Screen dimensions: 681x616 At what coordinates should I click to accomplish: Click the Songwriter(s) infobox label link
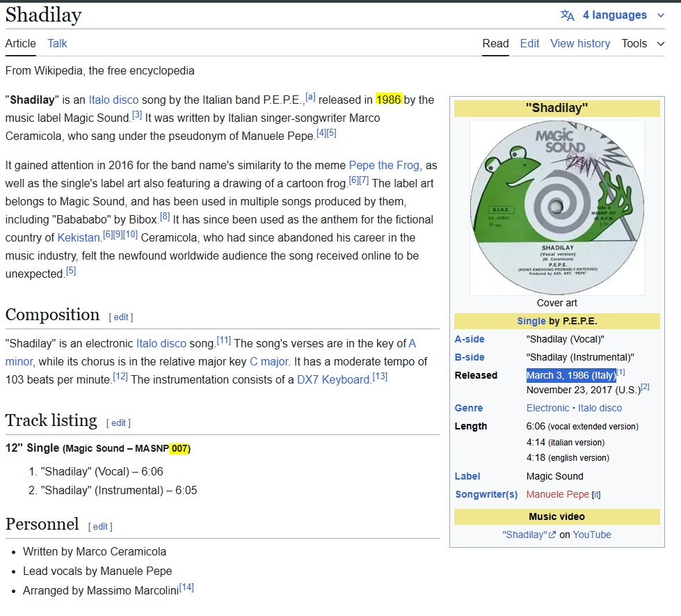click(486, 495)
